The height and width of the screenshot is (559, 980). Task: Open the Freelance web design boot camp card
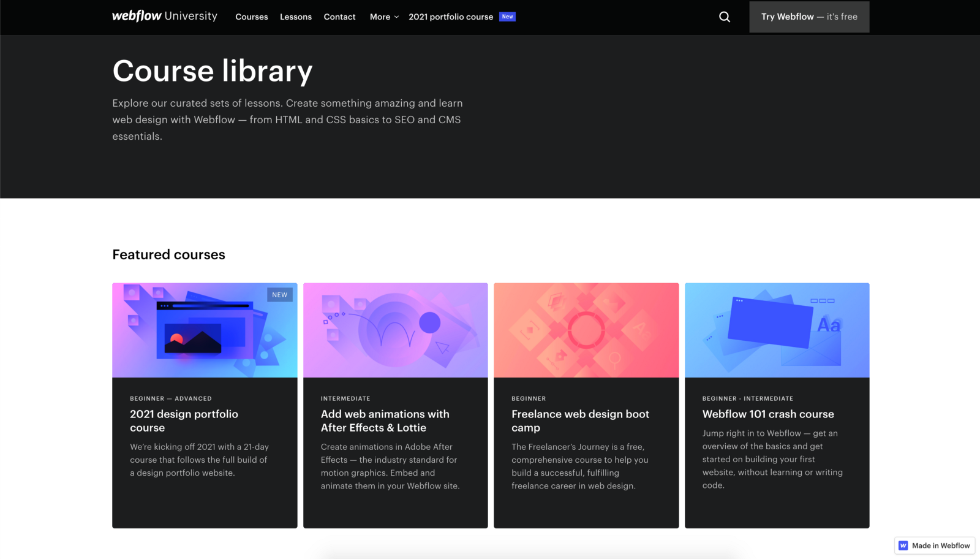click(x=586, y=405)
